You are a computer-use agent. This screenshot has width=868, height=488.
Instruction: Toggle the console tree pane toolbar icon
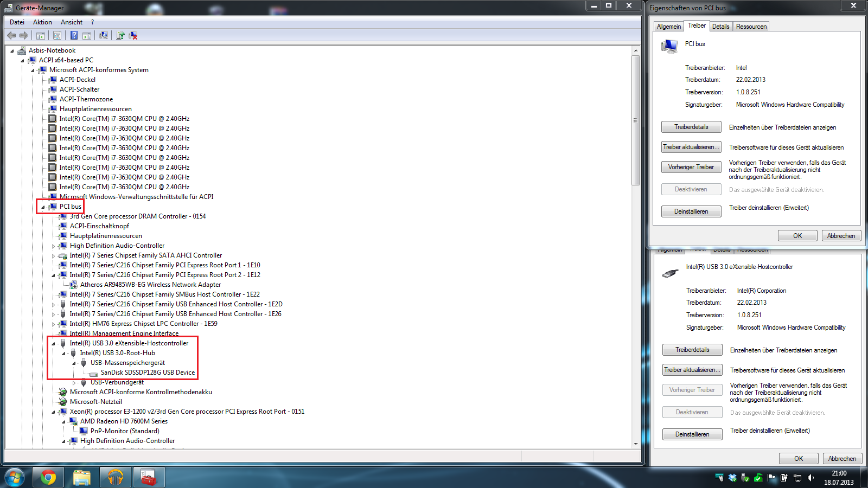[41, 36]
